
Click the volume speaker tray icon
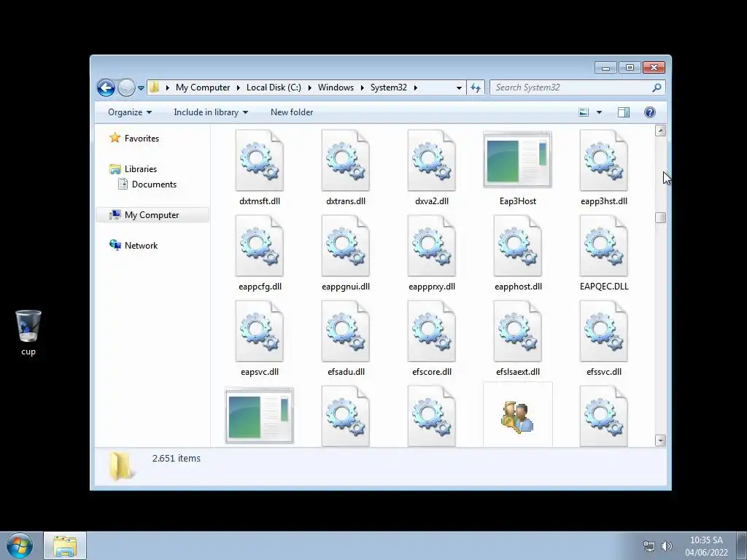[667, 546]
